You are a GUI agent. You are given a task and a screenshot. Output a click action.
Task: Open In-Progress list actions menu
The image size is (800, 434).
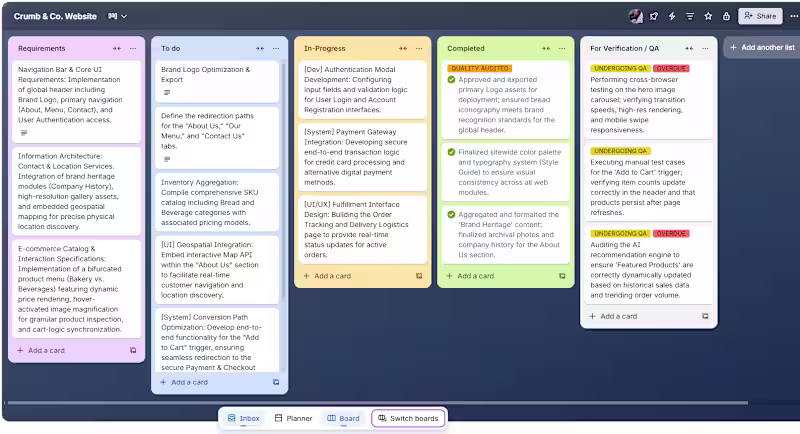[x=419, y=48]
